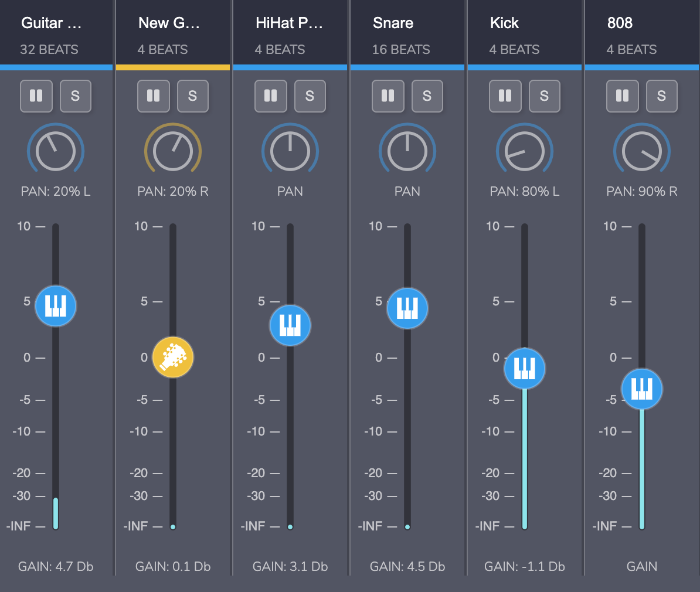The image size is (700, 592).
Task: Pause the New G track
Action: tap(154, 96)
